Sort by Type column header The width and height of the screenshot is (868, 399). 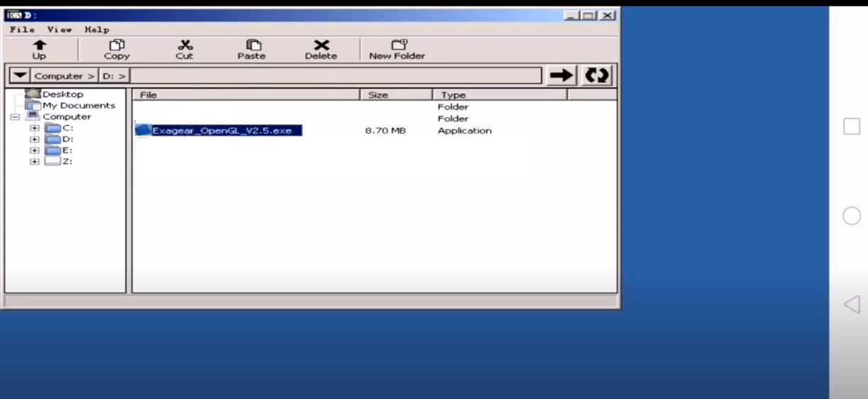(500, 94)
